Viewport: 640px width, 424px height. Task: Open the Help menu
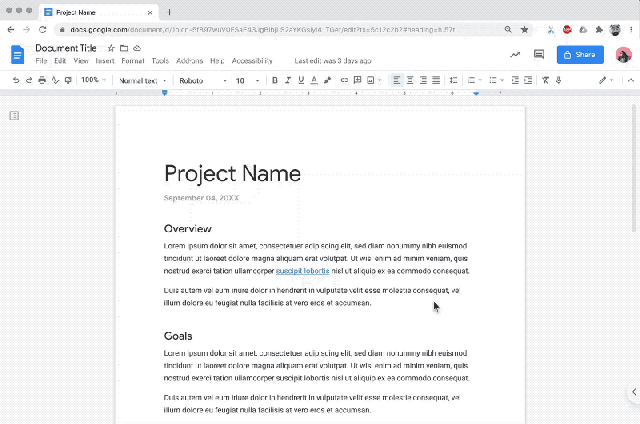[x=217, y=61]
